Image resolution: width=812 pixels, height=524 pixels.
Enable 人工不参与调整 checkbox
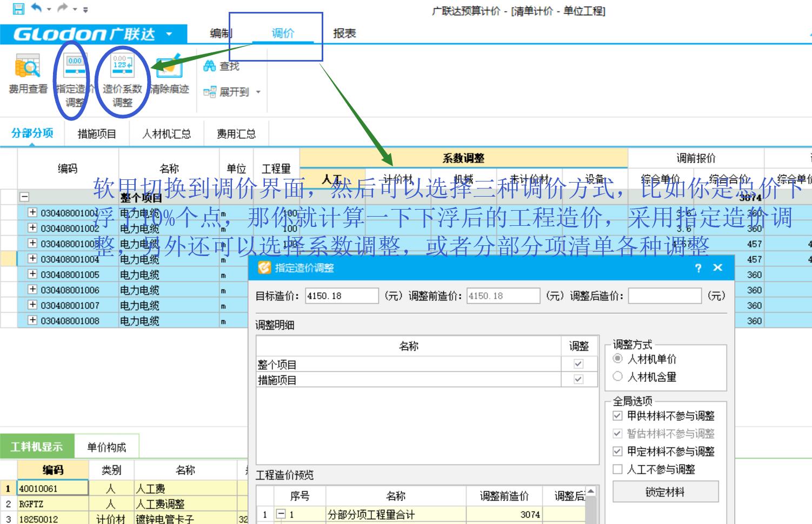[x=617, y=469]
